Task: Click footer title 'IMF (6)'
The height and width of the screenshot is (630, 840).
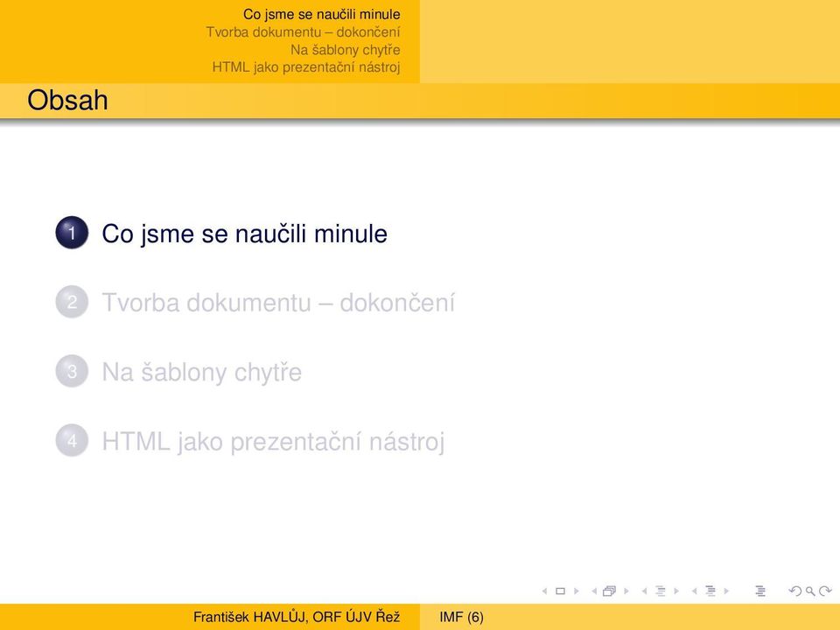Action: point(461,617)
